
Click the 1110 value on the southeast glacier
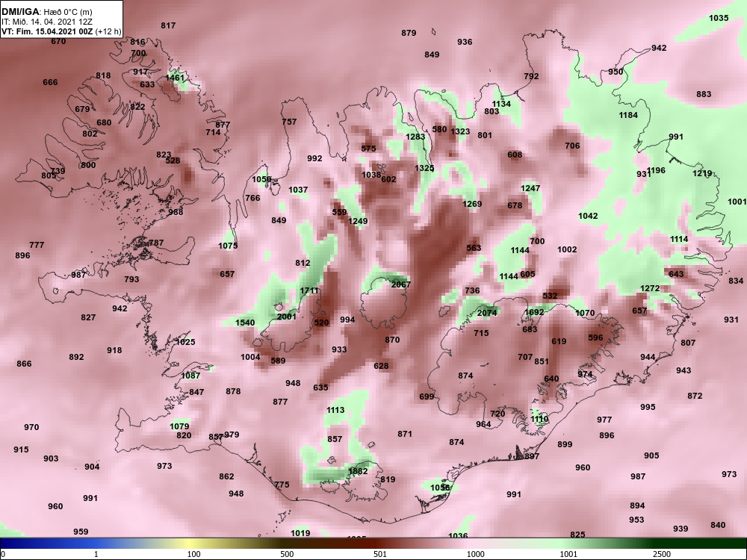coord(539,419)
